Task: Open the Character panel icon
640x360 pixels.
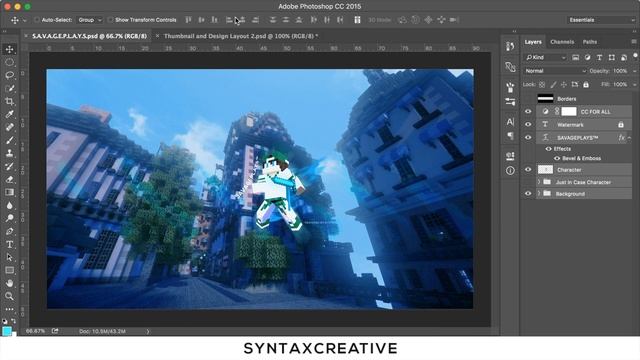Action: coord(510,122)
